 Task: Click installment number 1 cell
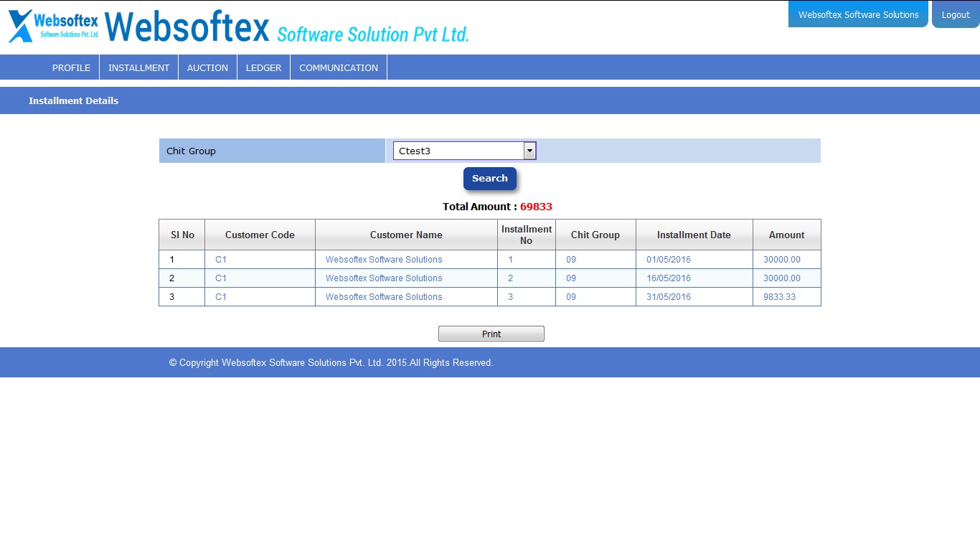(527, 260)
